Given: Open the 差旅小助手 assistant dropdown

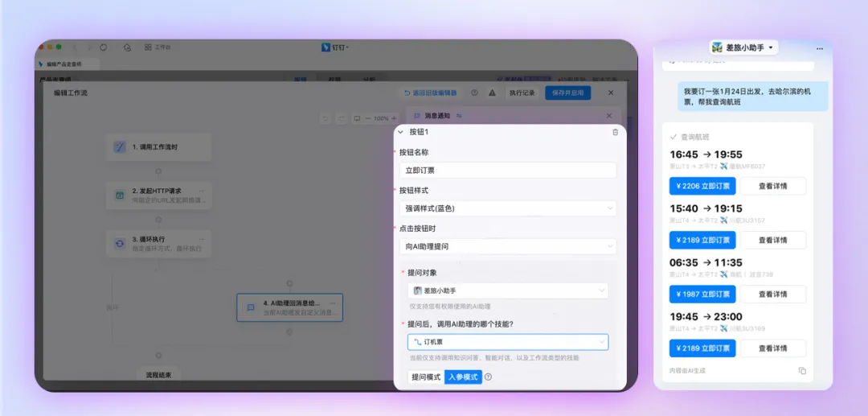Looking at the screenshot, I should coord(743,47).
